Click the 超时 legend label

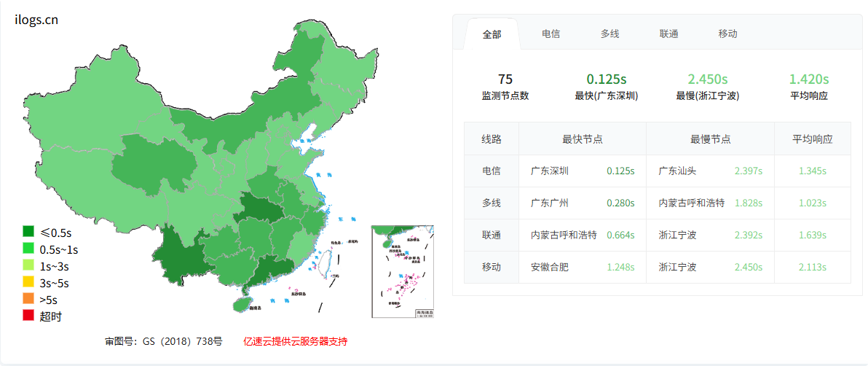[50, 316]
